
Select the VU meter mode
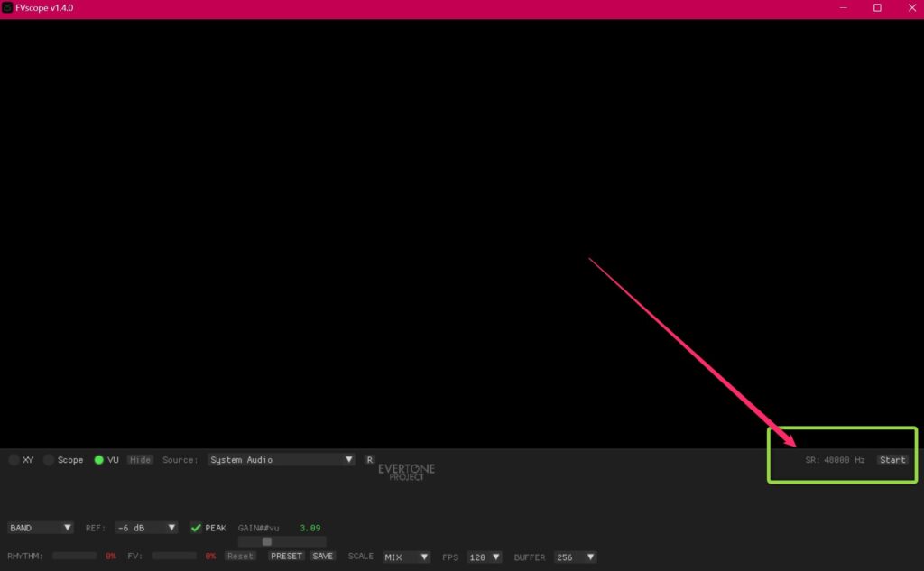(99, 460)
